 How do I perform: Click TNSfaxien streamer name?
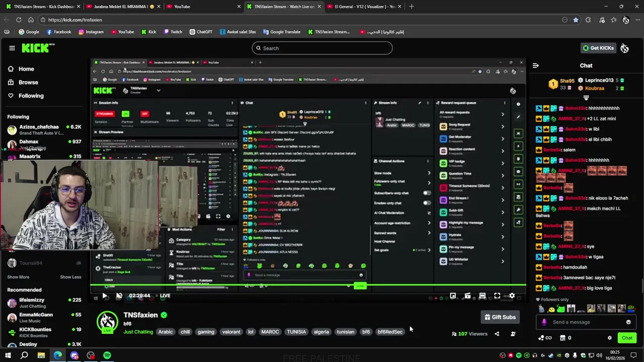141,315
